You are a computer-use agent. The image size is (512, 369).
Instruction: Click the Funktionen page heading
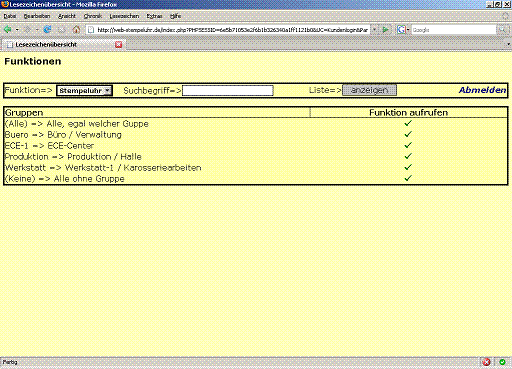click(x=33, y=61)
